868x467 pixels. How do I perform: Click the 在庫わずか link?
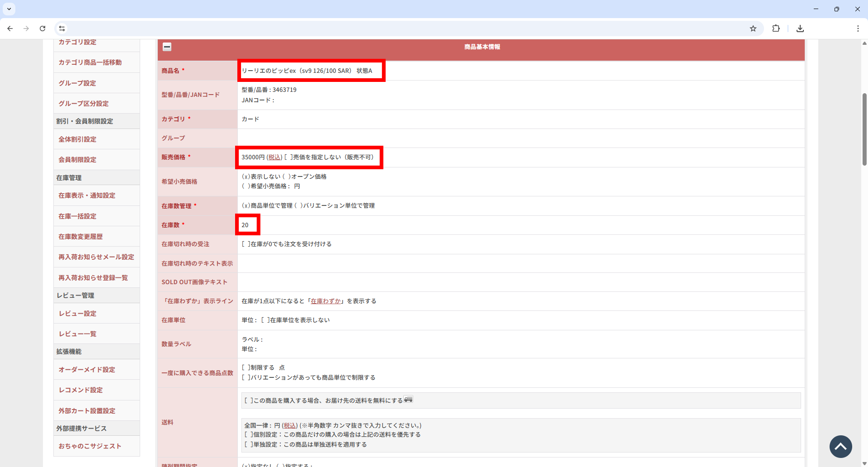[x=325, y=301]
